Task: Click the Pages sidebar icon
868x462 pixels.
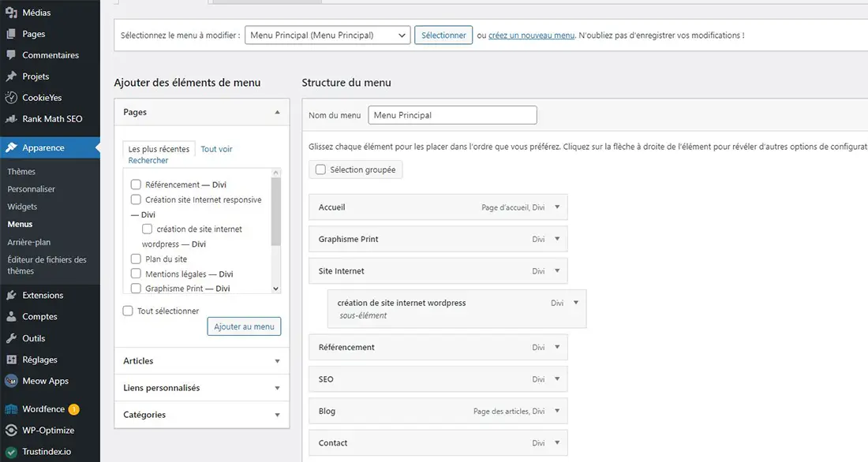Action: pos(11,34)
